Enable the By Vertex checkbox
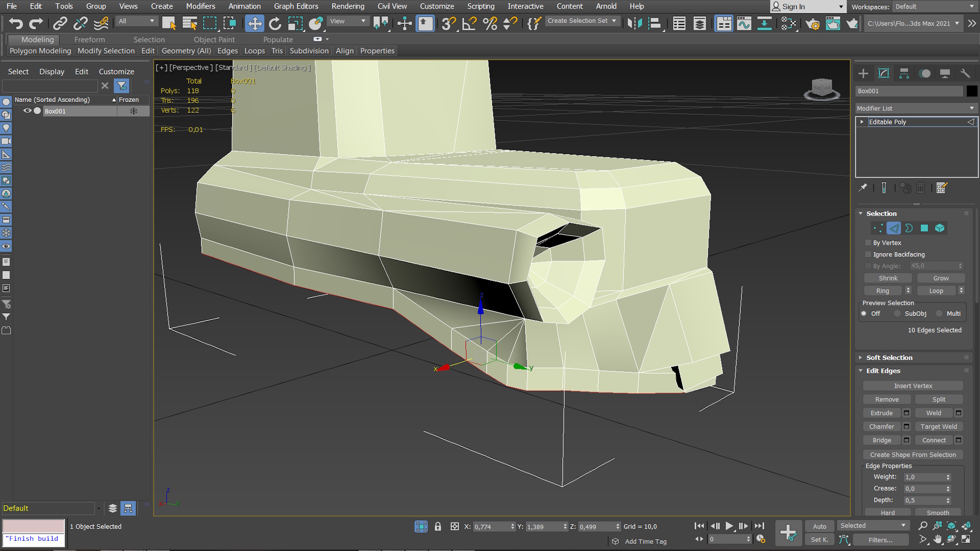 [868, 243]
